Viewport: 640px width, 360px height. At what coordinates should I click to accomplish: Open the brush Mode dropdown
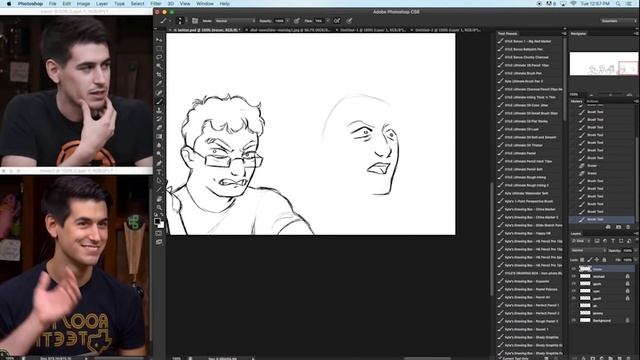pos(235,21)
